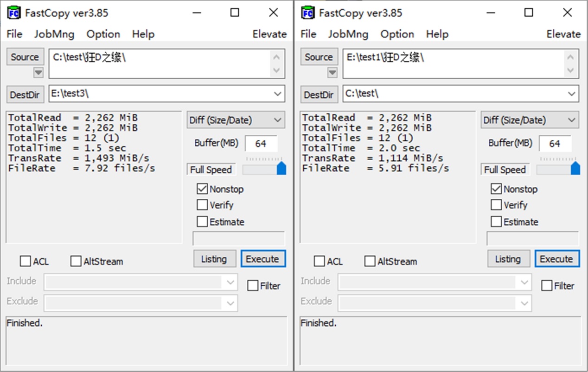
Task: Click the "TotalTime = 2.0 sec" line
Action: (361, 148)
